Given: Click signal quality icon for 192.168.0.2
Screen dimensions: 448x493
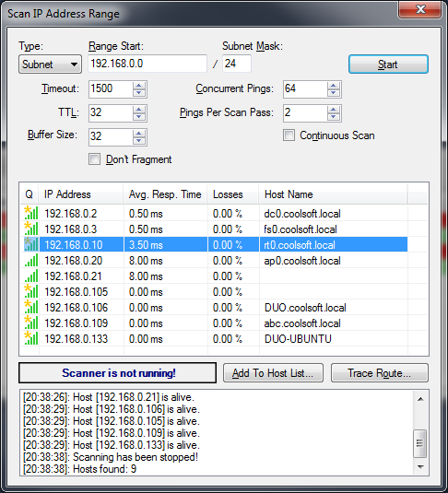Looking at the screenshot, I should pyautogui.click(x=31, y=213).
